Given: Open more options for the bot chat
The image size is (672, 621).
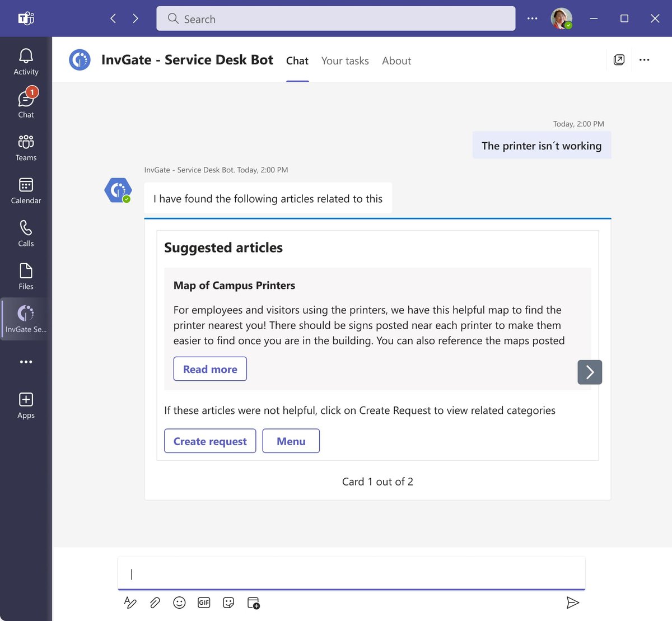Looking at the screenshot, I should click(x=644, y=60).
